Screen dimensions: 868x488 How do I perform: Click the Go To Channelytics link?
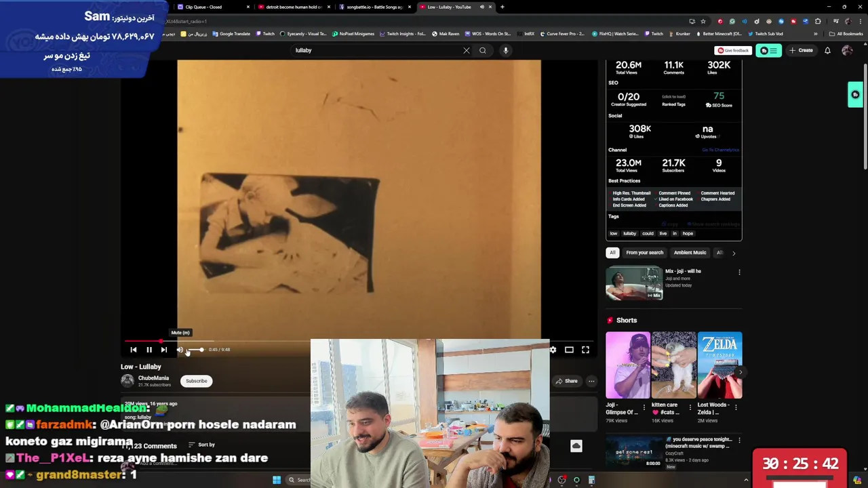[721, 150]
